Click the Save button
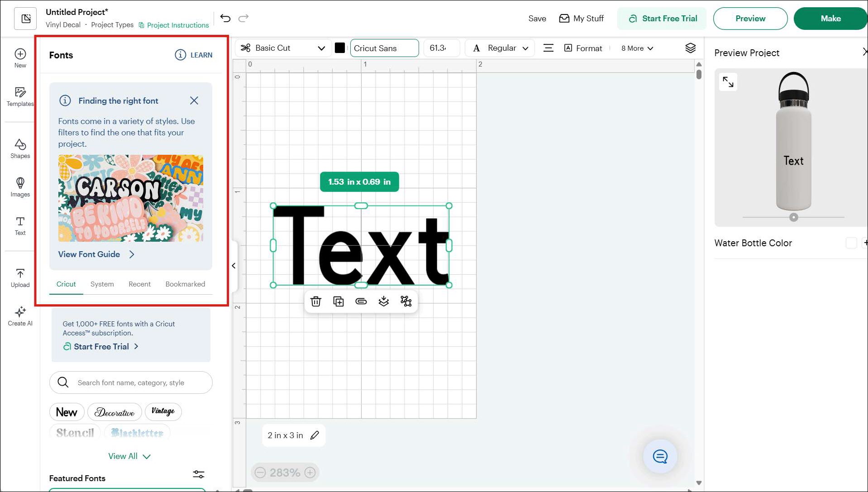 [x=537, y=19]
